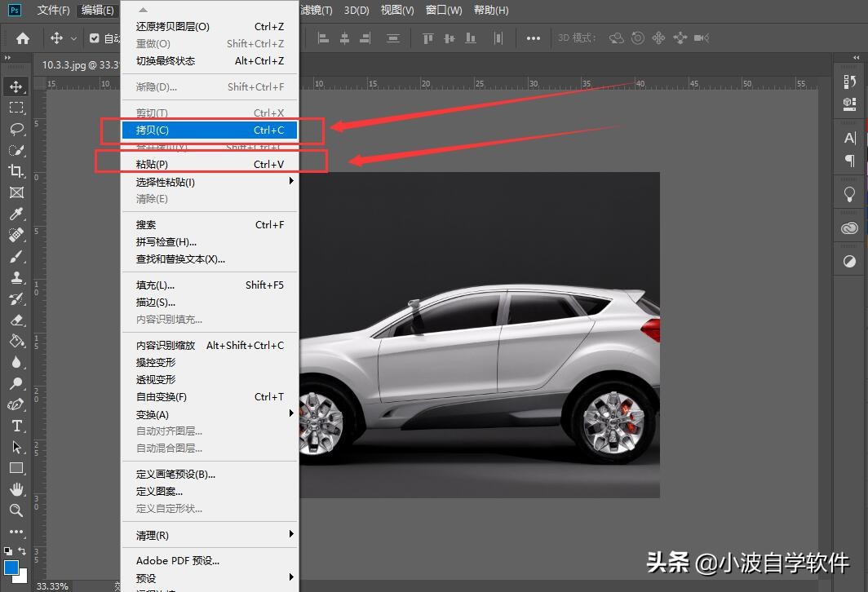Select the Quick Selection tool
The image size is (868, 592).
(x=16, y=150)
